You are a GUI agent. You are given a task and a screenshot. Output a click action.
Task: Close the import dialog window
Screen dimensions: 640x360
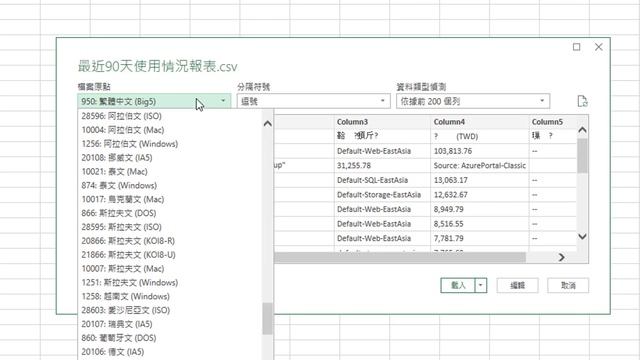click(x=598, y=47)
